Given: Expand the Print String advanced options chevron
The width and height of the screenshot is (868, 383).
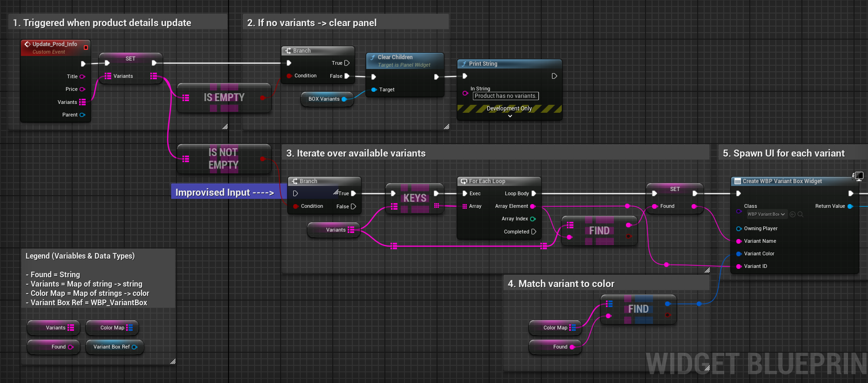Looking at the screenshot, I should tap(510, 116).
